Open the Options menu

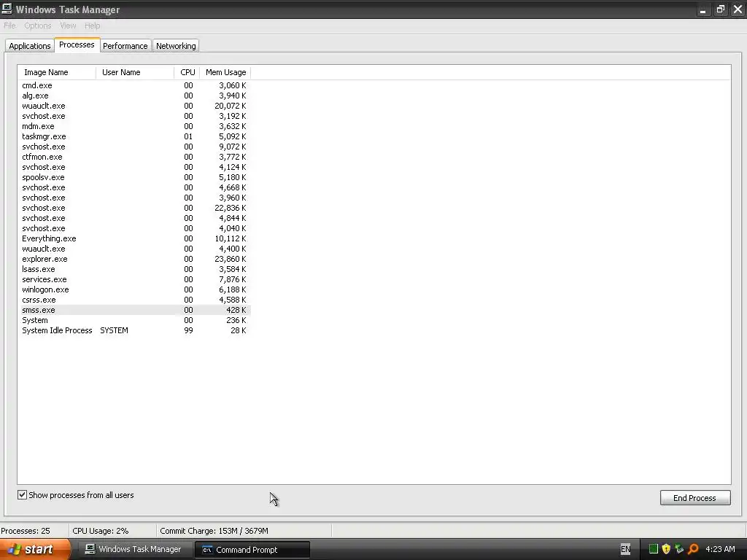pos(38,26)
